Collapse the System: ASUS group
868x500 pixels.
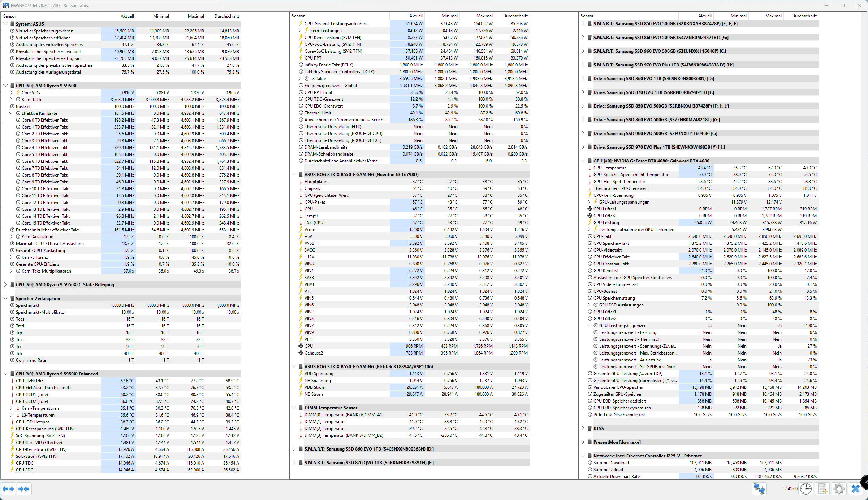tap(5, 24)
